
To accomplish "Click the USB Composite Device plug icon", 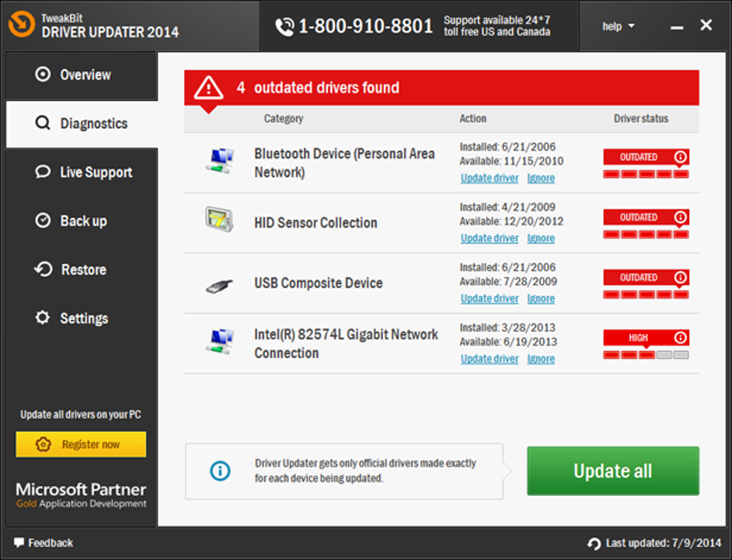I will coord(220,285).
